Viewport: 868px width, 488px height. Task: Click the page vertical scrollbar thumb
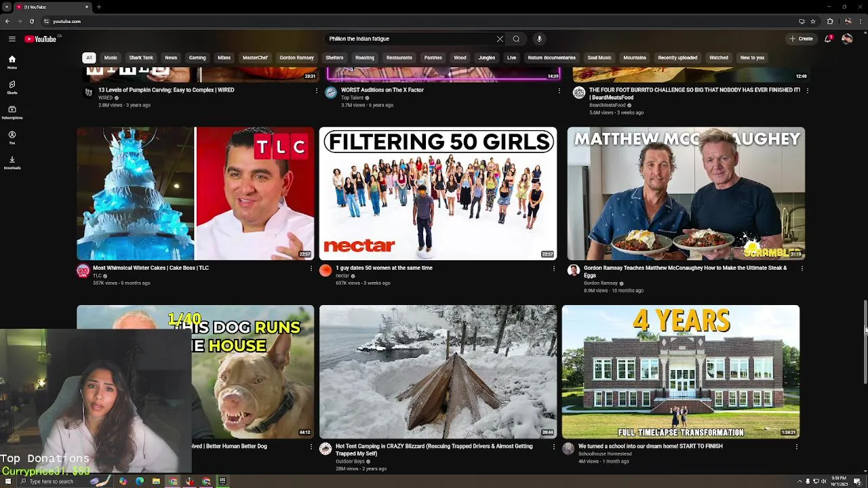865,342
